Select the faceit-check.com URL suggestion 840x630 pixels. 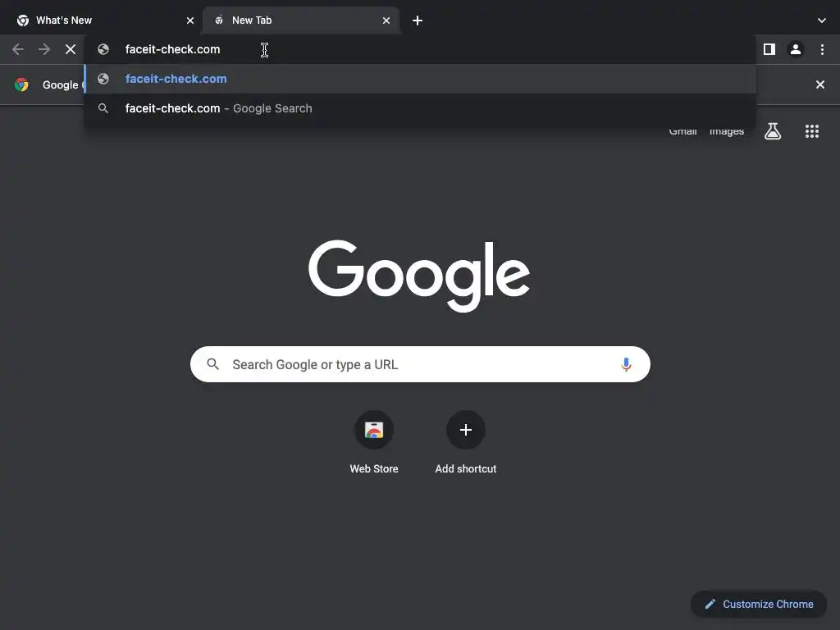(420, 79)
